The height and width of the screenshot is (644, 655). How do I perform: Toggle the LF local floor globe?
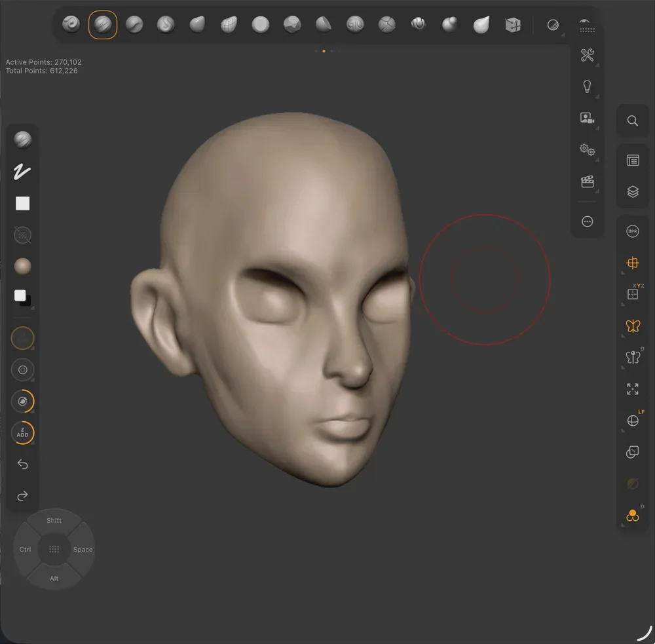point(633,420)
